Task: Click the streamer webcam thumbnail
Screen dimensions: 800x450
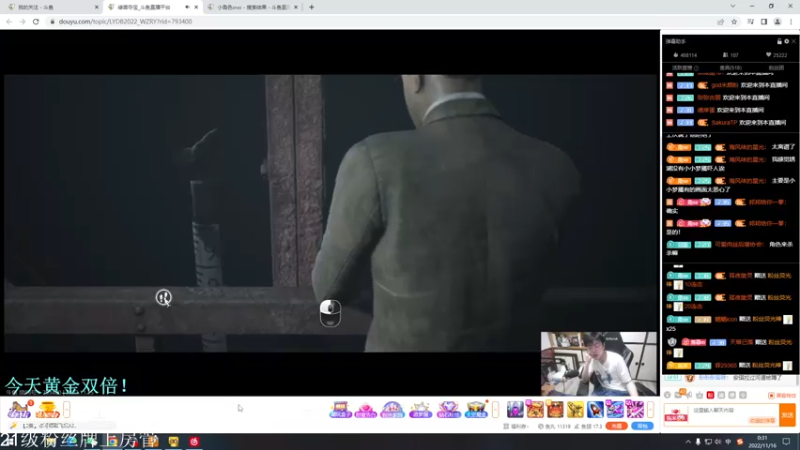Action: [x=599, y=364]
